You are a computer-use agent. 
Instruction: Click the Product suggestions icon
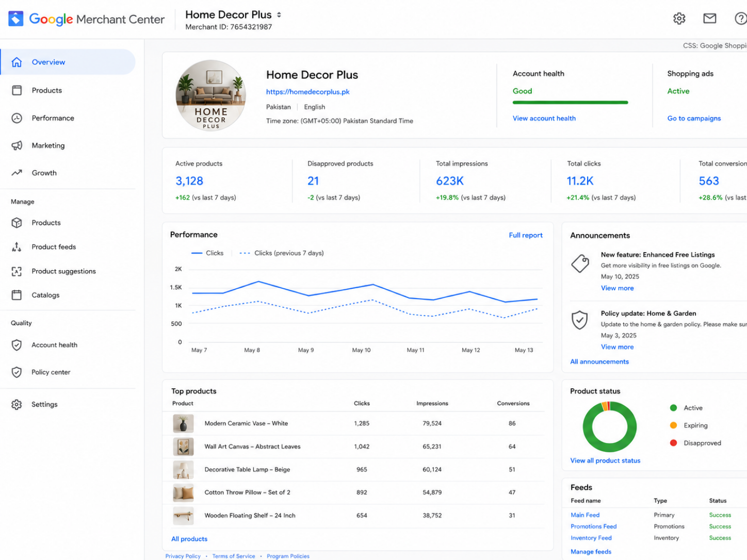click(17, 271)
